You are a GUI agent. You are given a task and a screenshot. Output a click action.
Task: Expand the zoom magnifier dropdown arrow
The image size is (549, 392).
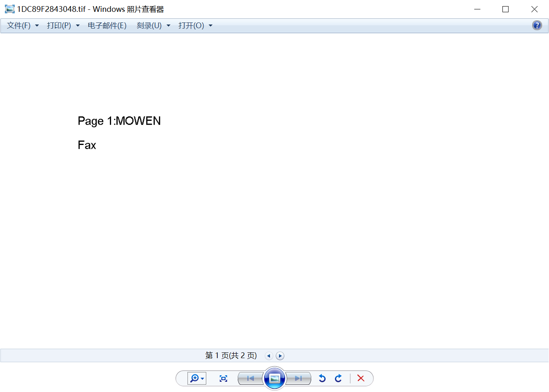point(203,379)
